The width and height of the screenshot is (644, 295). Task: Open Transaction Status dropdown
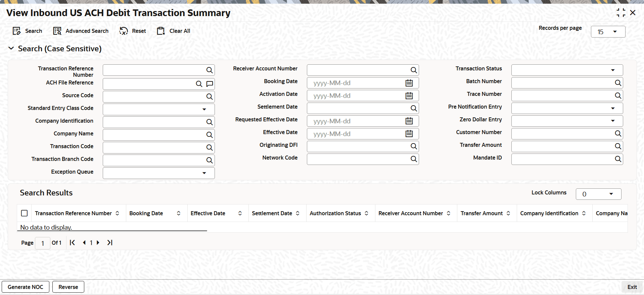[x=567, y=70]
